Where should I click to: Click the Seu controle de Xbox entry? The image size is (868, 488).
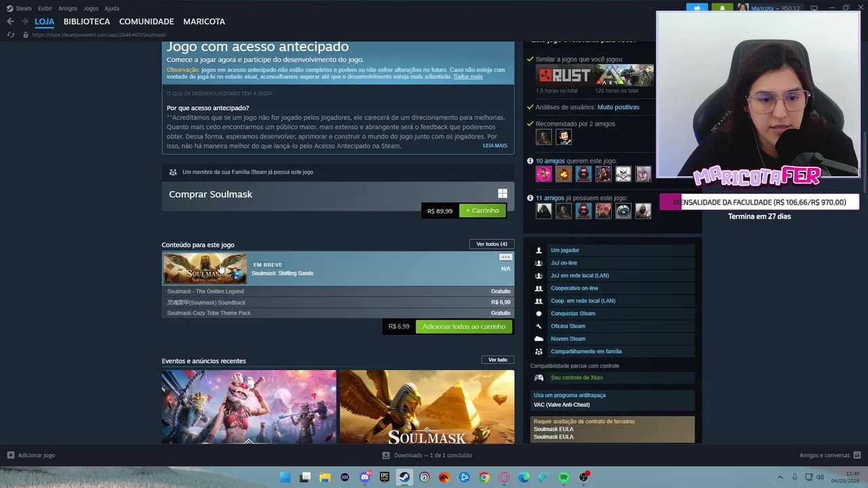point(576,378)
